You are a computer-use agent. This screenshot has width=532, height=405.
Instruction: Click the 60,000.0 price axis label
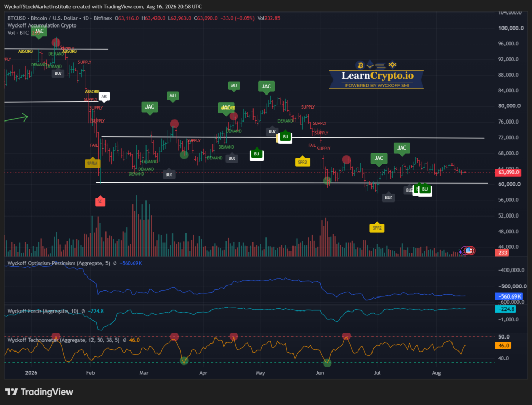pyautogui.click(x=509, y=184)
